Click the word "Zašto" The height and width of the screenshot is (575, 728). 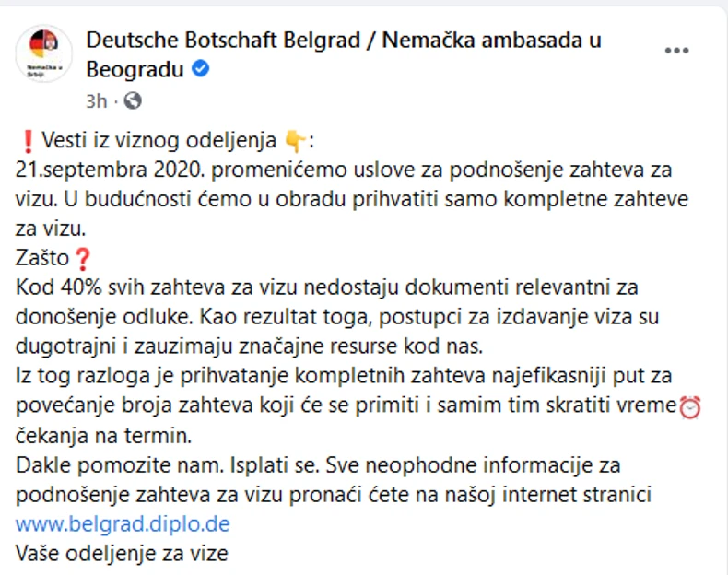(x=43, y=259)
